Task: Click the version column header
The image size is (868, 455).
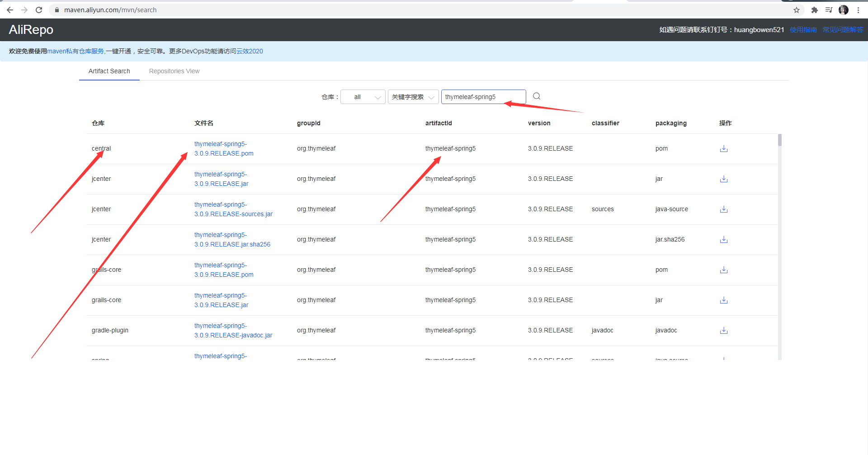Action: click(539, 123)
